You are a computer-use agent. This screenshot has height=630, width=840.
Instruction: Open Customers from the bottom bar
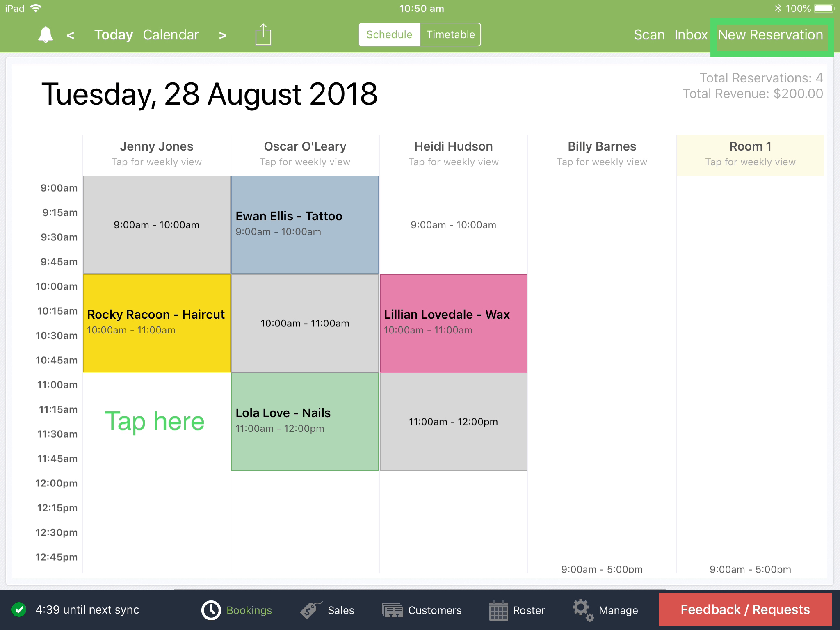(x=392, y=610)
